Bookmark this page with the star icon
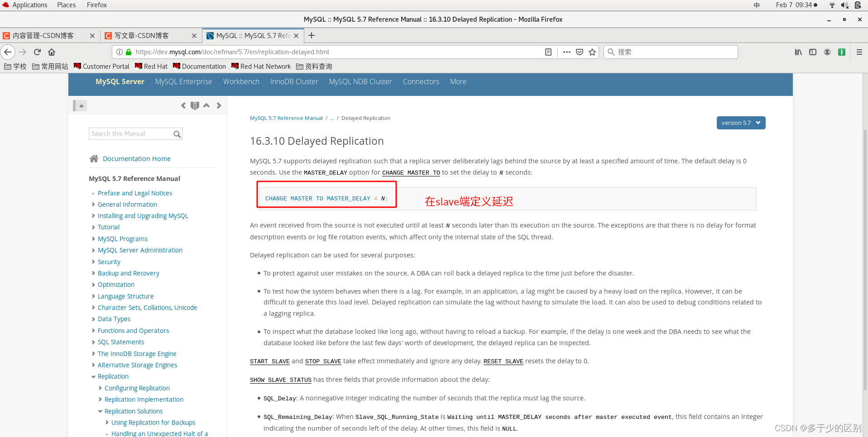 tap(592, 52)
